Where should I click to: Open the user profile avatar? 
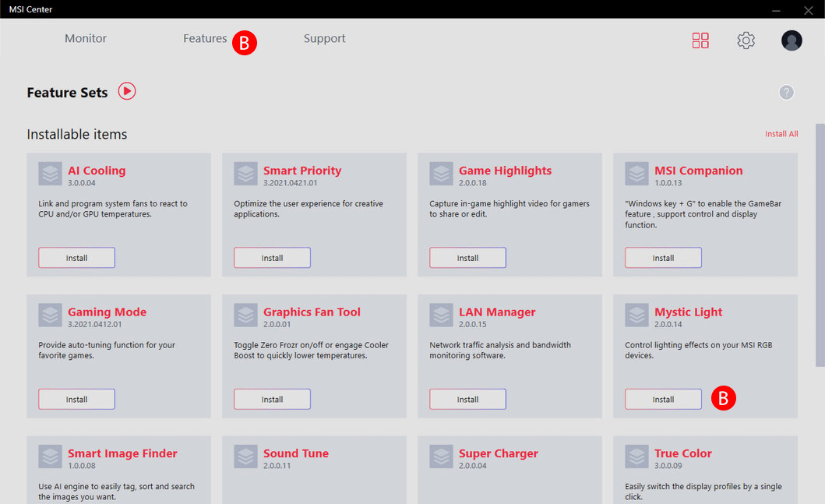[x=792, y=41]
